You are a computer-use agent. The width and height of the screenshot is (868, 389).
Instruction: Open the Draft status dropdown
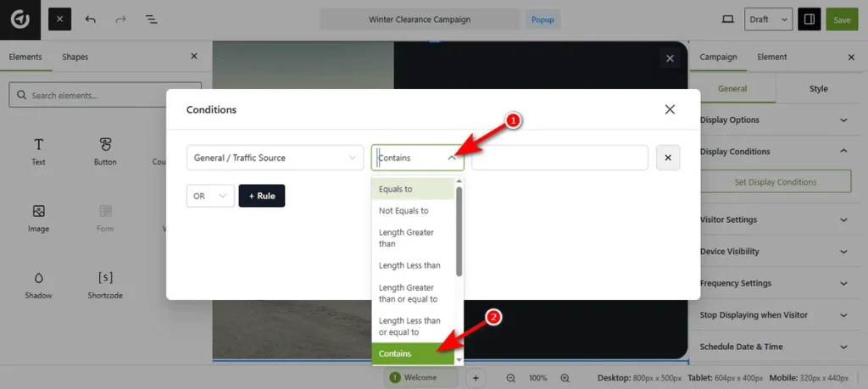(768, 19)
